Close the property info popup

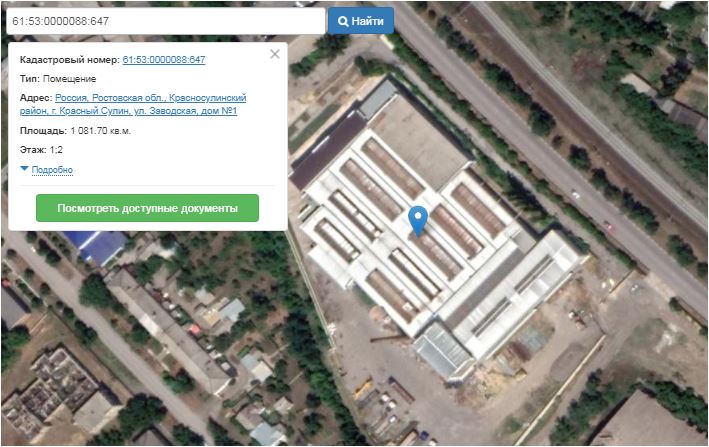point(275,54)
